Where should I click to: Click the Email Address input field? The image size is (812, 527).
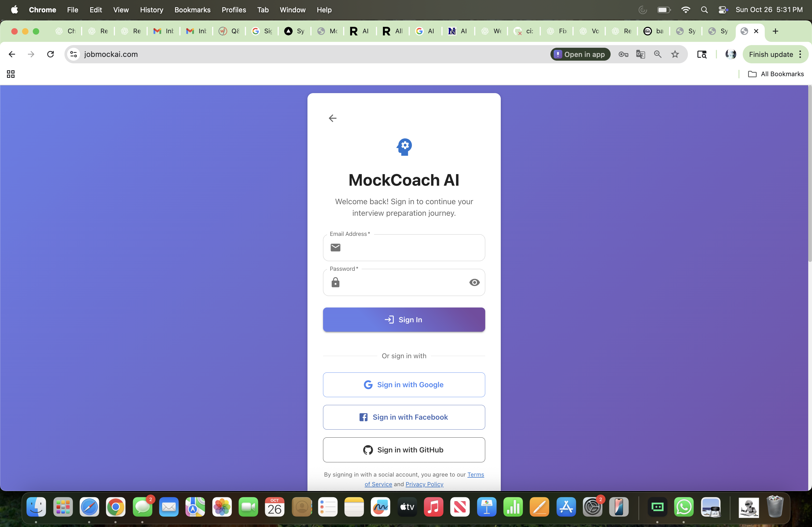click(409, 247)
